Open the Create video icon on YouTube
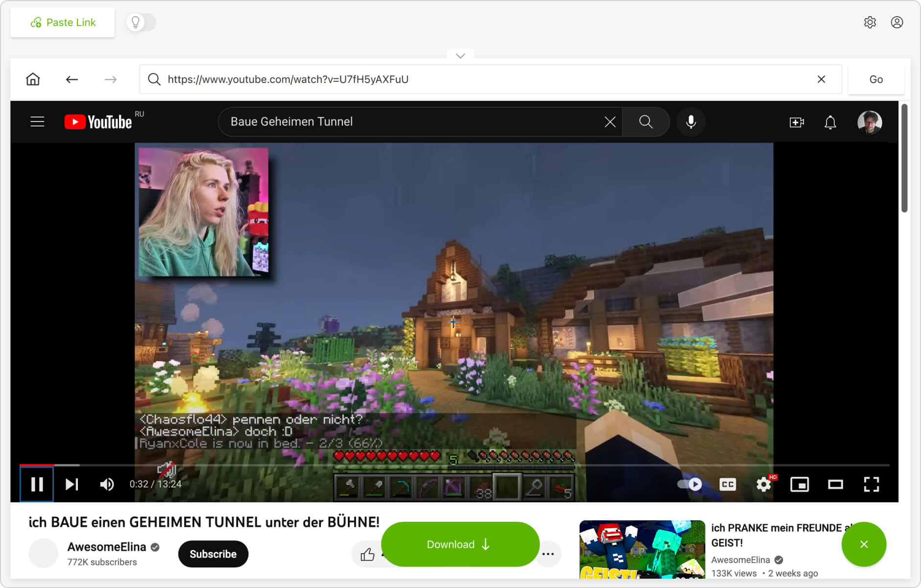 point(797,122)
